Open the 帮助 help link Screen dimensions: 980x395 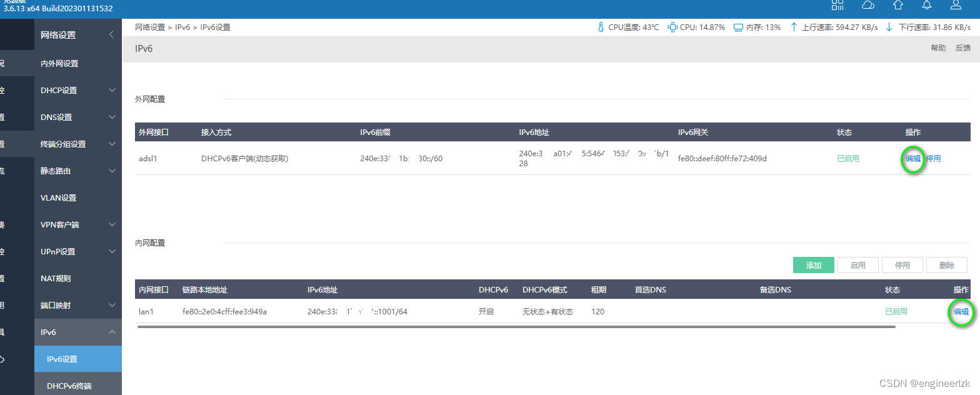[x=938, y=48]
